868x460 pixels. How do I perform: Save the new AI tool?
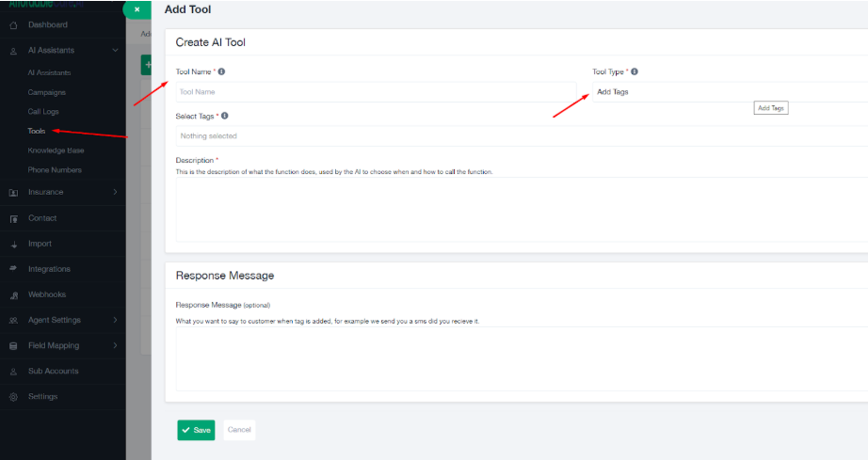point(196,430)
